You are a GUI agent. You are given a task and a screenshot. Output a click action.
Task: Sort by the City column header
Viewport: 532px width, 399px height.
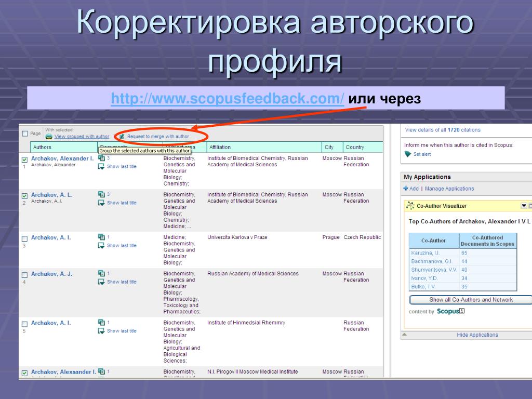pos(332,147)
